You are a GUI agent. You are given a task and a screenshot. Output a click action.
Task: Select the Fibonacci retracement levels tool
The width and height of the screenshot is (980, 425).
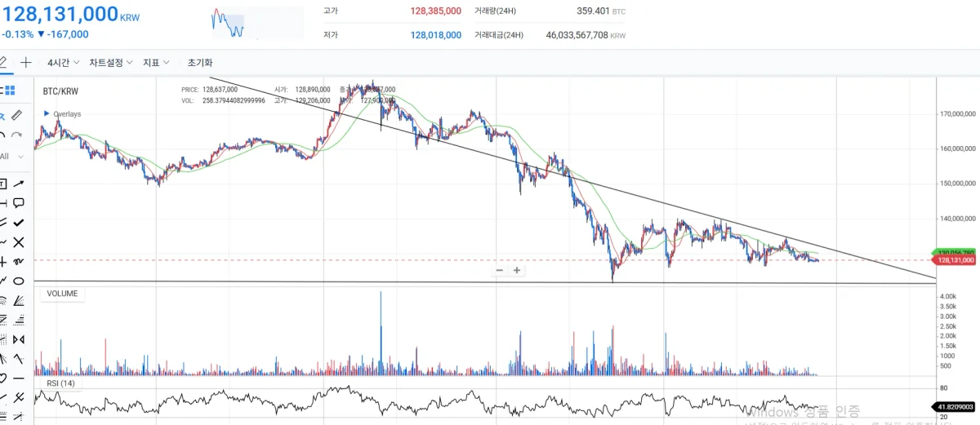click(x=18, y=320)
